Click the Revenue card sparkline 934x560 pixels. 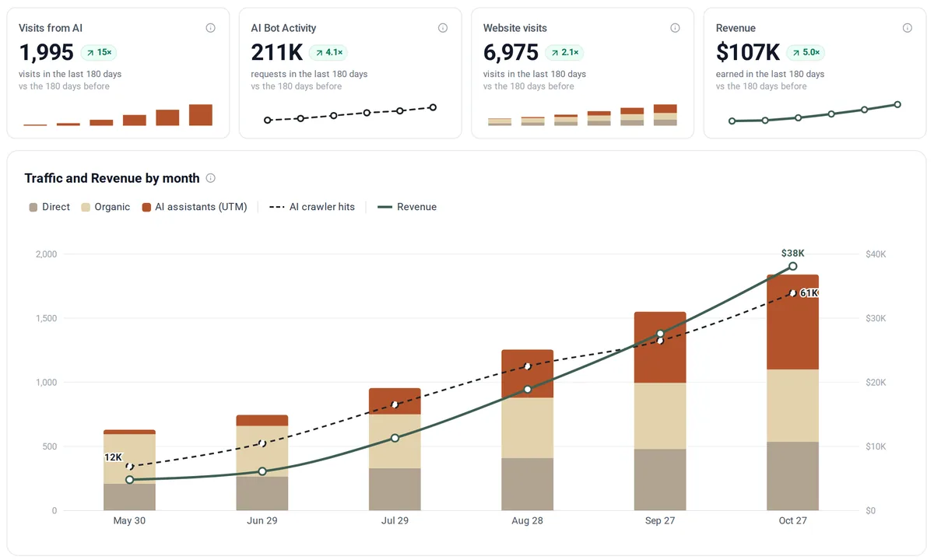pos(815,113)
